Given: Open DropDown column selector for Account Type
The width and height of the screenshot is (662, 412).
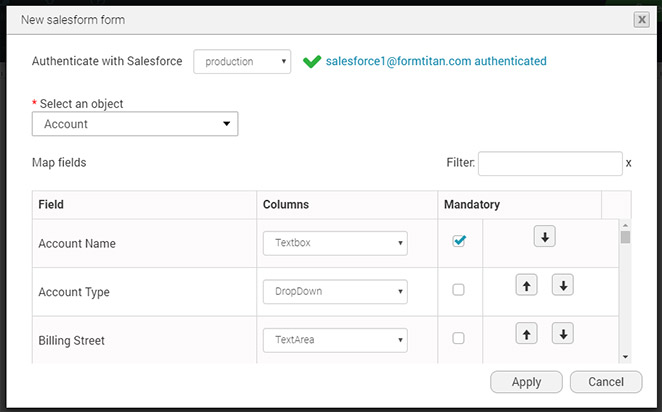Looking at the screenshot, I should pos(335,292).
